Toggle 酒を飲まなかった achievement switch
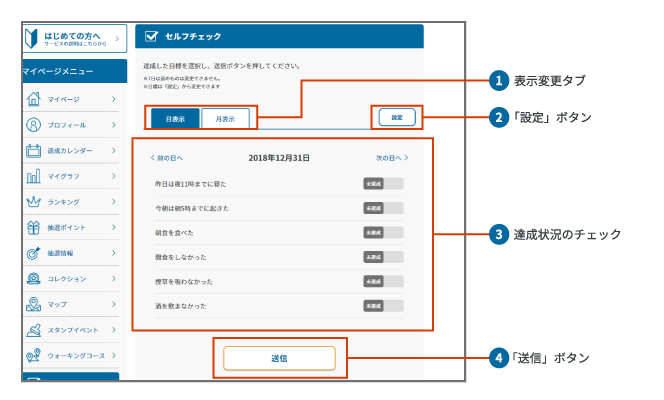 tap(383, 306)
